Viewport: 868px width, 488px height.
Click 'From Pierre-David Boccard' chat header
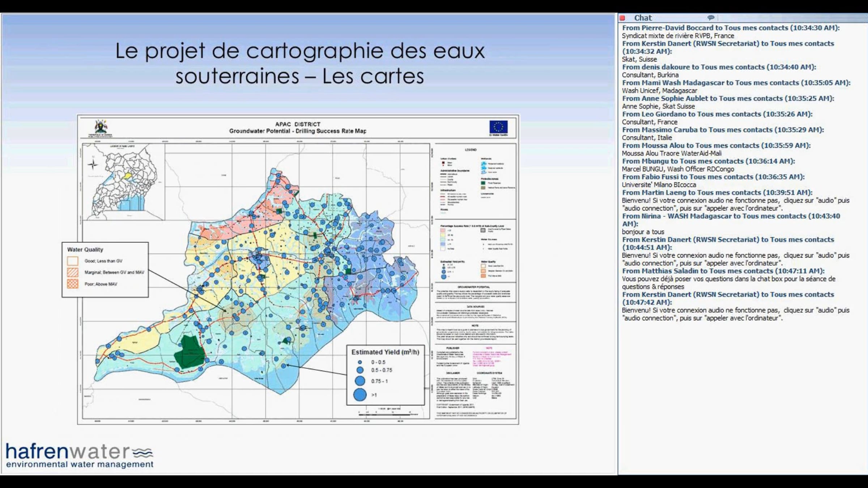731,28
